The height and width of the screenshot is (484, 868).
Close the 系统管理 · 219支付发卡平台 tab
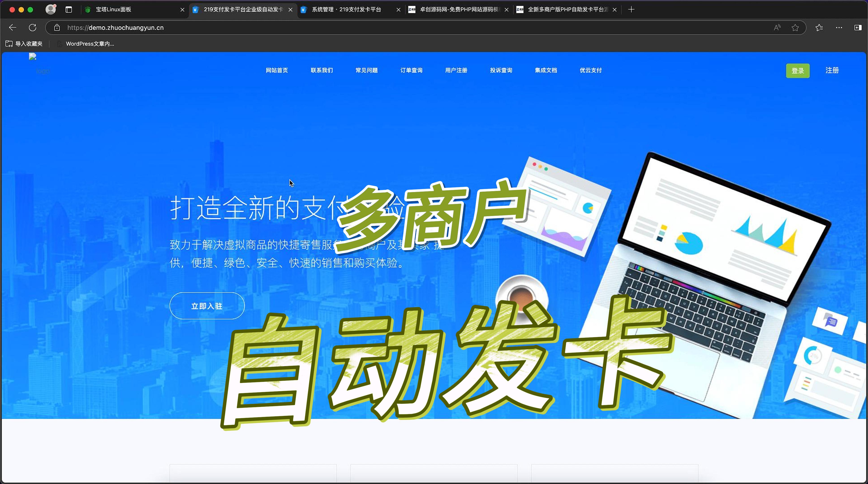pyautogui.click(x=398, y=10)
